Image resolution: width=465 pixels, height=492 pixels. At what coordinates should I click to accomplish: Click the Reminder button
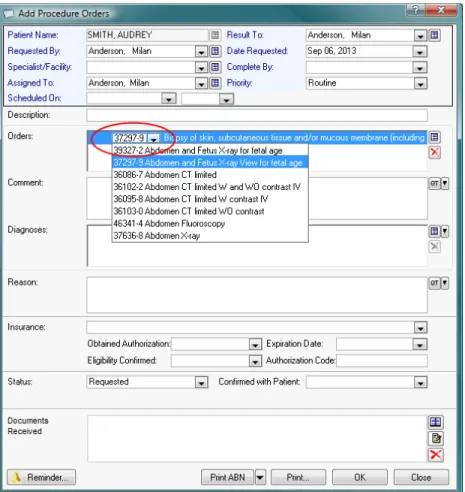(42, 477)
